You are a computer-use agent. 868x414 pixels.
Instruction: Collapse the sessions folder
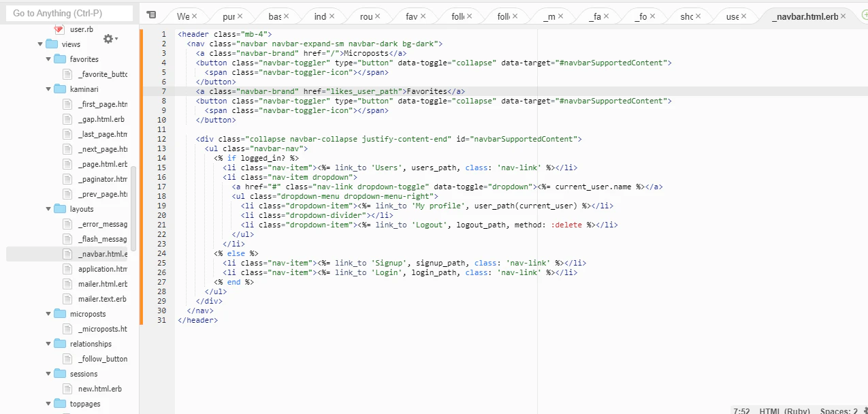click(x=48, y=374)
